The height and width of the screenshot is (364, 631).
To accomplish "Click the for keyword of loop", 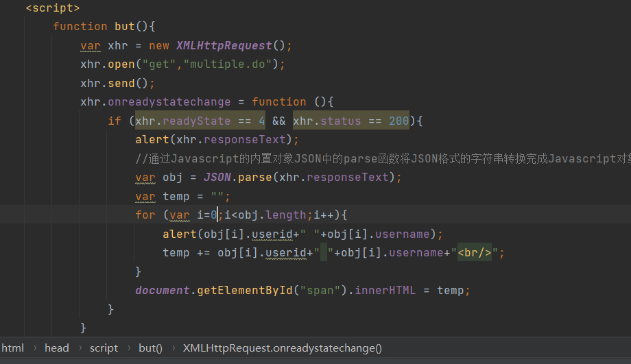I will click(x=145, y=215).
